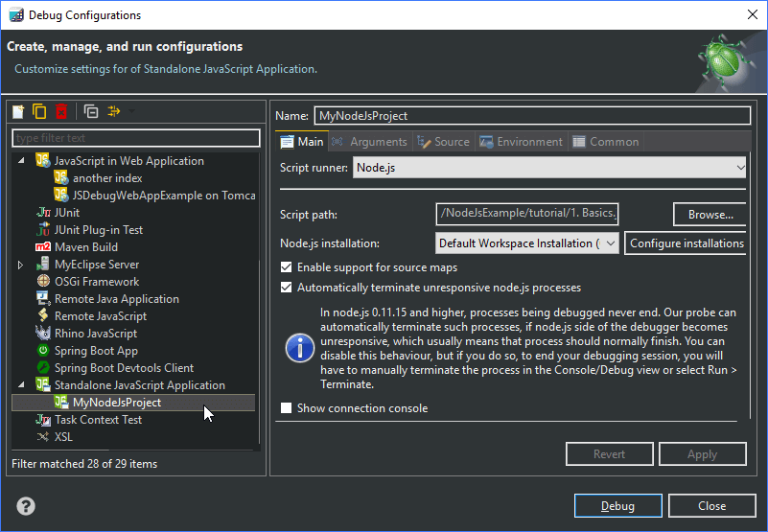Select Remote Java Application entry

click(117, 299)
